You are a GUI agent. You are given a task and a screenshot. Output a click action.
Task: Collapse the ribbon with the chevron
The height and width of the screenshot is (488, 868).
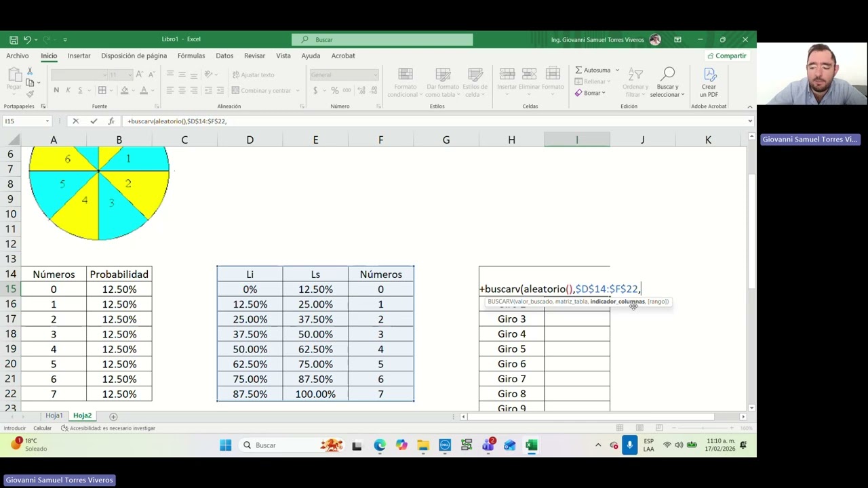pos(749,106)
